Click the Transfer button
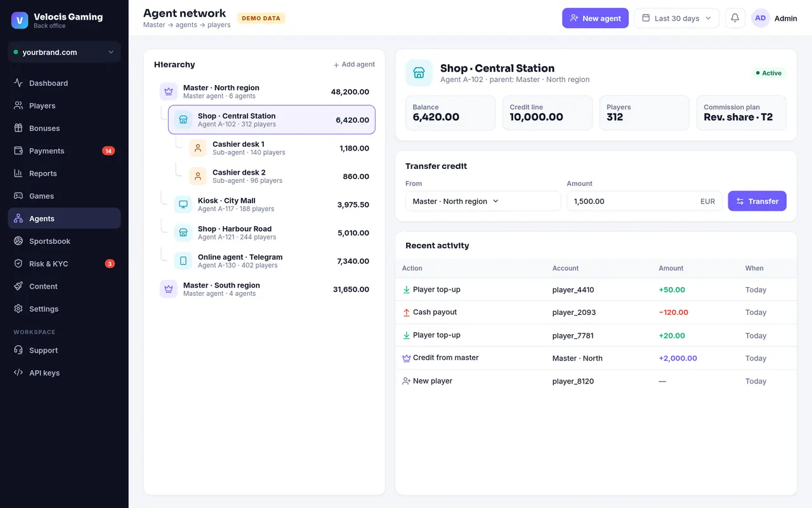This screenshot has height=508, width=812. [x=757, y=201]
